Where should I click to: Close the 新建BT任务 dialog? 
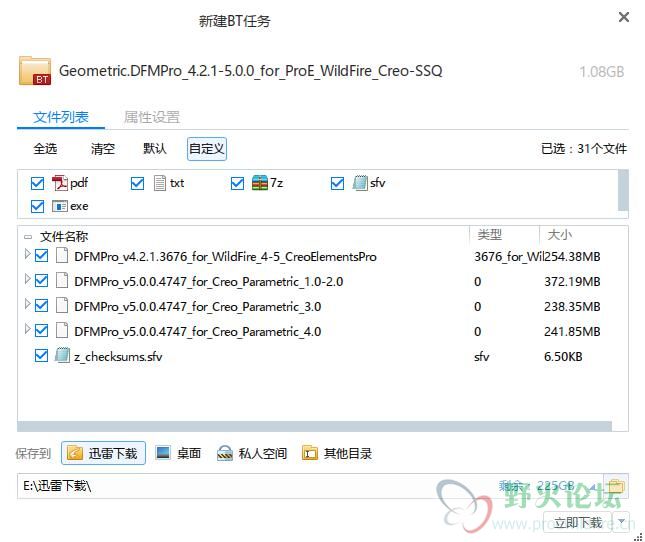click(624, 17)
